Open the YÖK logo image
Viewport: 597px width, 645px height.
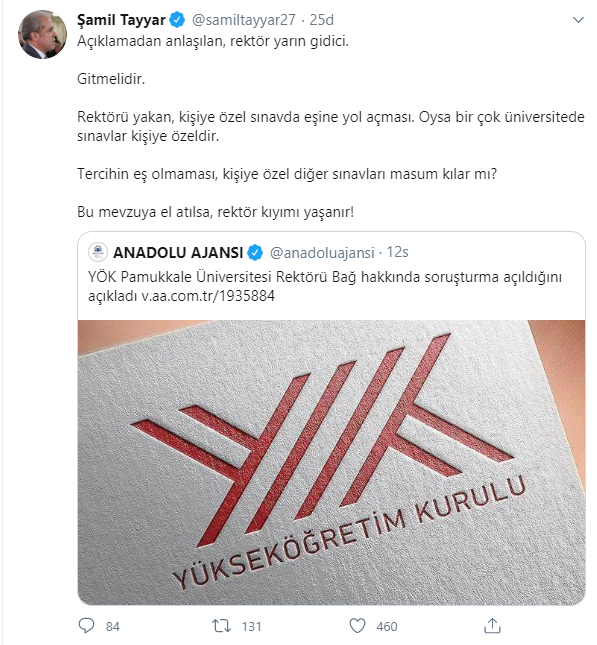point(332,462)
